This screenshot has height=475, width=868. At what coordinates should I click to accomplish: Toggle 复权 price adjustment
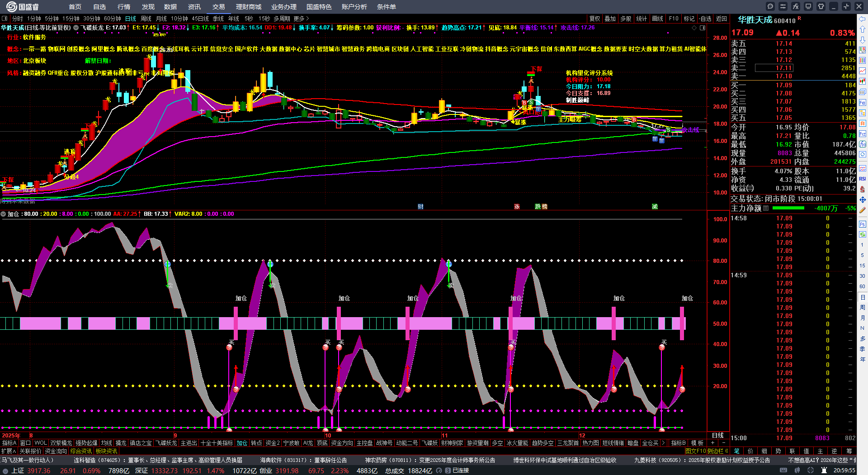point(594,19)
